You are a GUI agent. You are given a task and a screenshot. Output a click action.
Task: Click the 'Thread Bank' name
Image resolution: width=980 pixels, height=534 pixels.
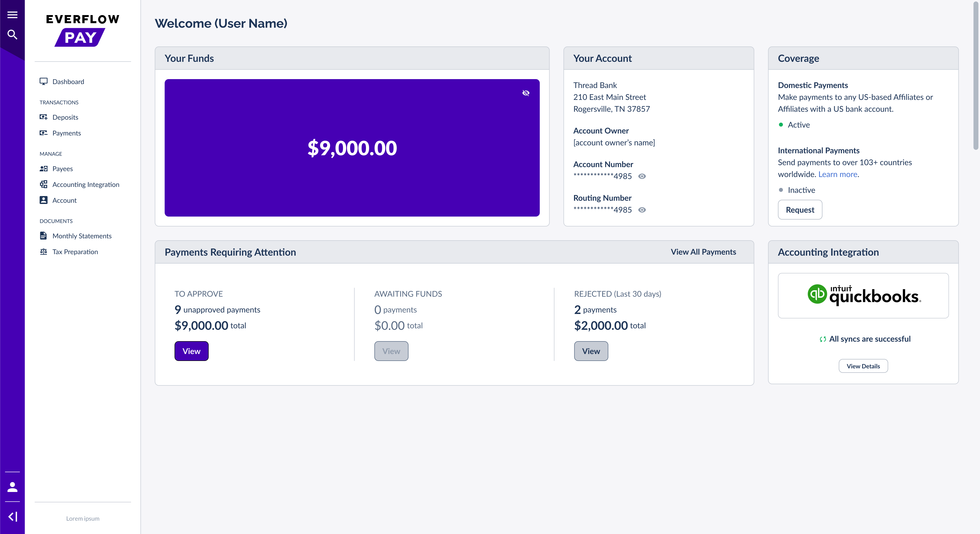pos(595,85)
